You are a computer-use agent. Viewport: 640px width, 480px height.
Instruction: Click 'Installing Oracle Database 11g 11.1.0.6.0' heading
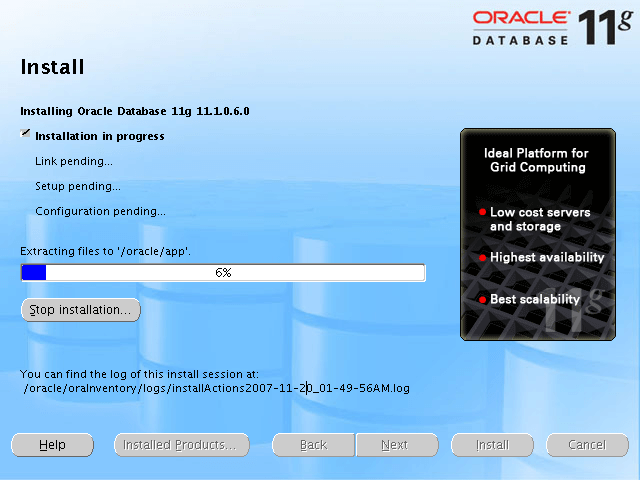135,111
